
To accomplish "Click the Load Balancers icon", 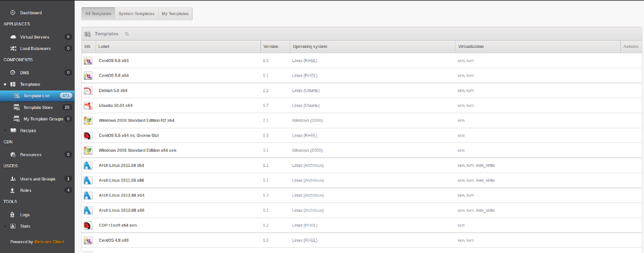I will tap(13, 49).
